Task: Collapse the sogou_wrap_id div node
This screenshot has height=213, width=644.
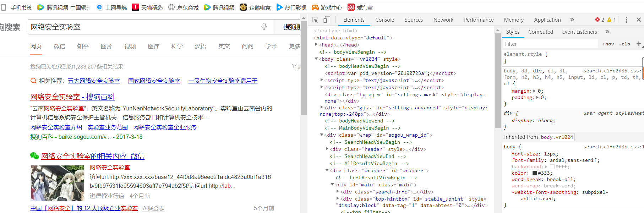Action: [x=322, y=135]
